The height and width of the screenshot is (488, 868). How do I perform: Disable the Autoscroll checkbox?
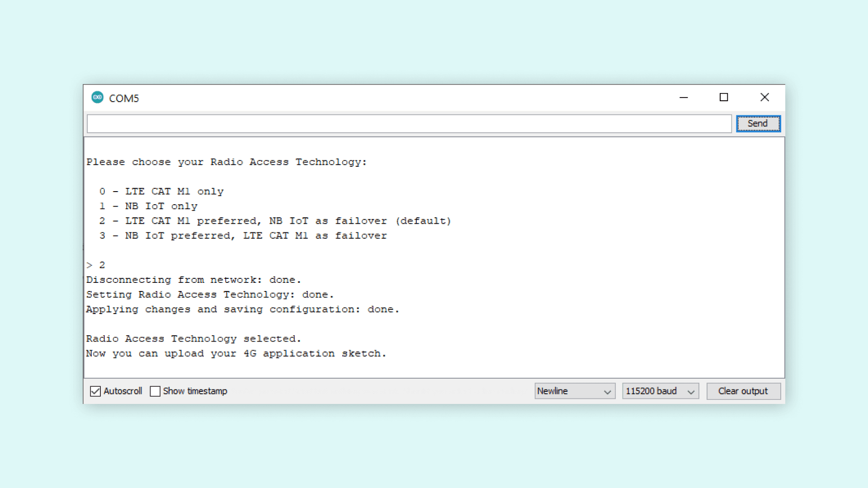tap(95, 391)
